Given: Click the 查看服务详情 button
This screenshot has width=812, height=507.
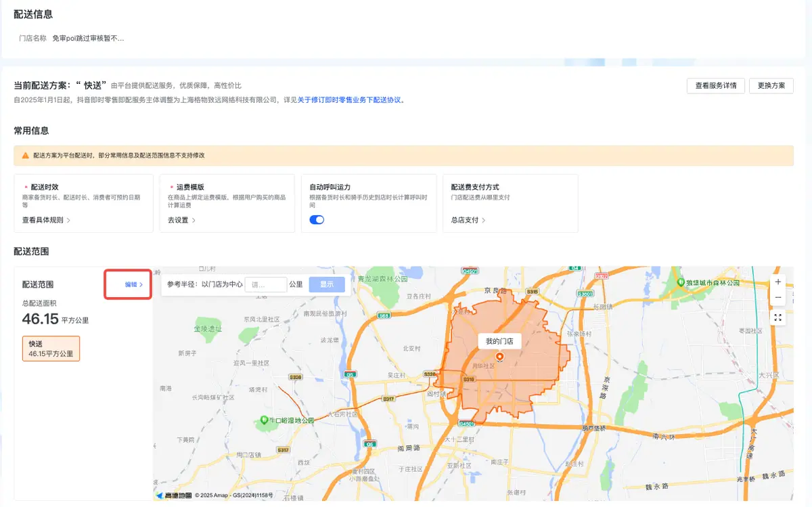Looking at the screenshot, I should (x=716, y=86).
